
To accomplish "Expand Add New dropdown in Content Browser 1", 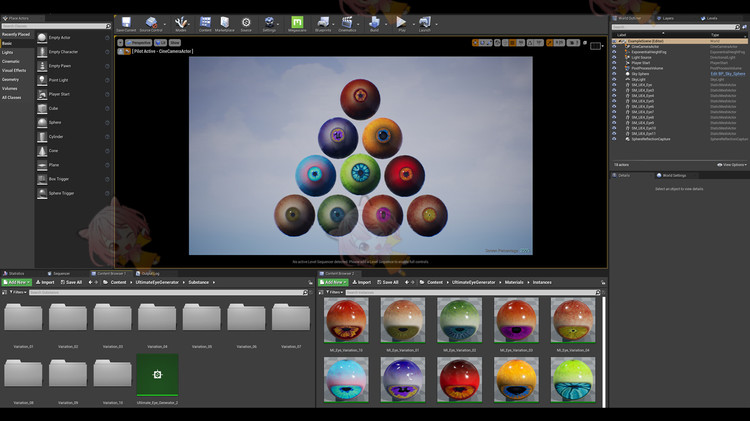I will click(x=17, y=282).
